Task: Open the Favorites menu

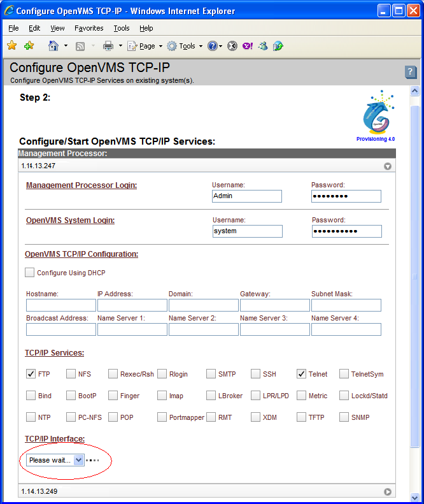Action: (89, 28)
